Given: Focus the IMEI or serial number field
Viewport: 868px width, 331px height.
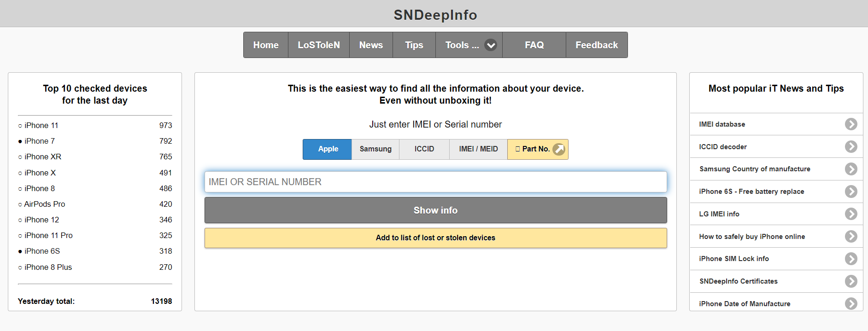Looking at the screenshot, I should 435,182.
